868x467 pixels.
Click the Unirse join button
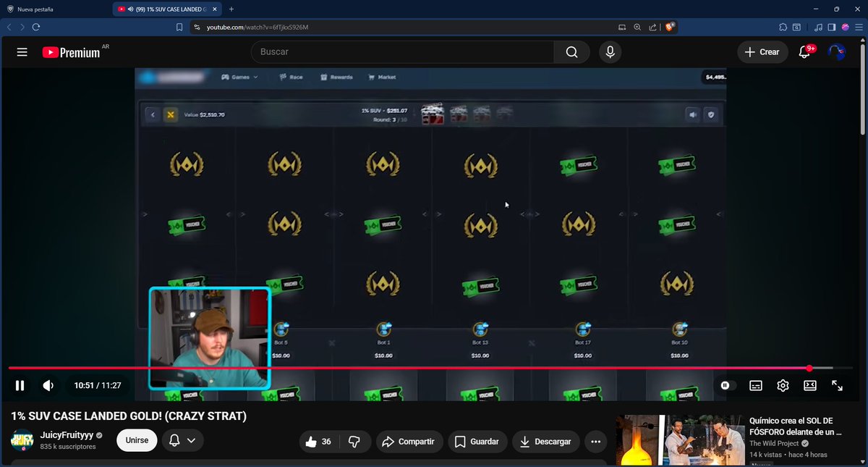pyautogui.click(x=137, y=440)
